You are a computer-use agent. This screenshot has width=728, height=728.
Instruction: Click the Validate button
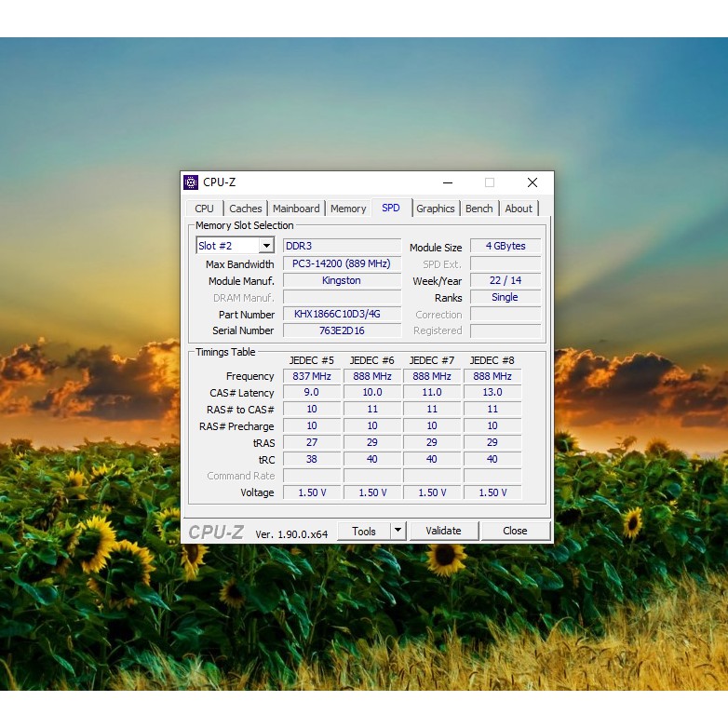pos(443,531)
